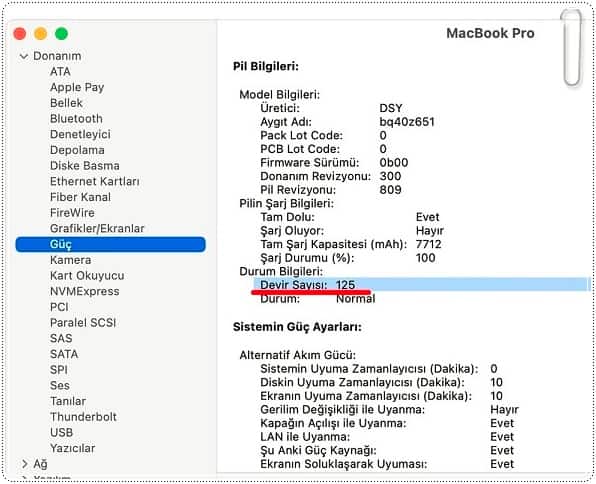The width and height of the screenshot is (596, 484).
Task: Click the MacBook Pro window title
Action: point(490,33)
